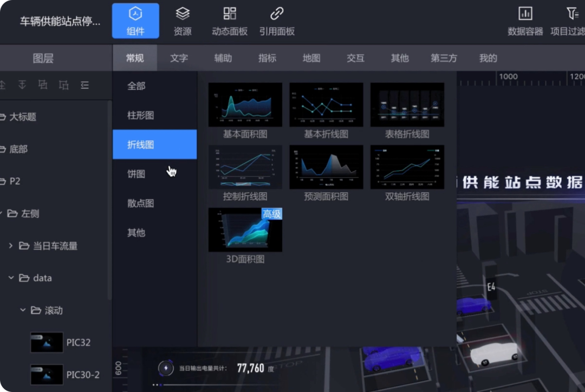The height and width of the screenshot is (392, 585).
Task: Click the project title 车辆供能站点停...
Action: click(x=60, y=21)
